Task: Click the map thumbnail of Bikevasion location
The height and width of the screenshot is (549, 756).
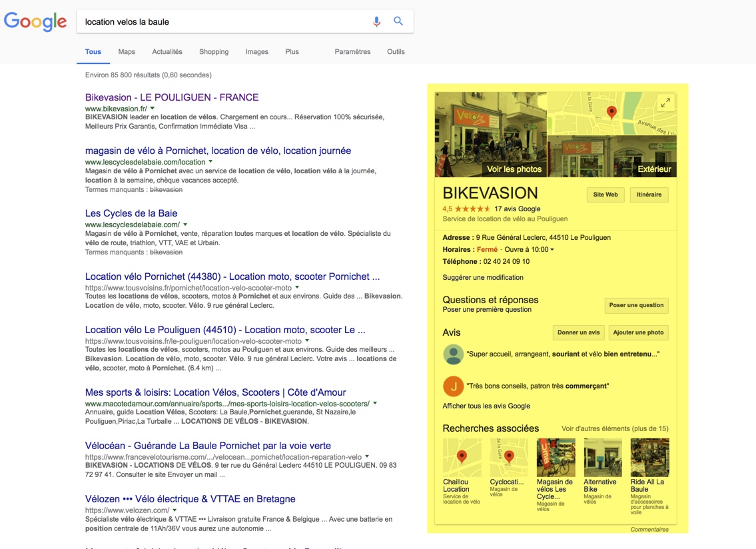Action: [612, 113]
